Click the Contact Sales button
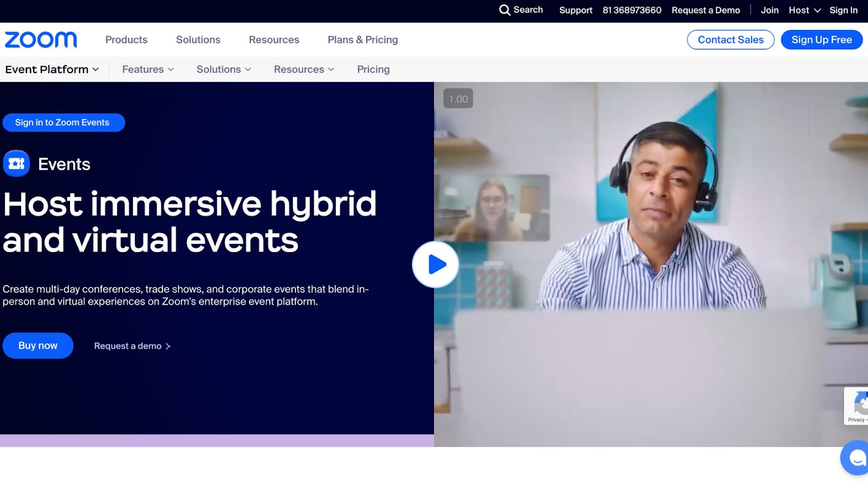 (x=731, y=40)
